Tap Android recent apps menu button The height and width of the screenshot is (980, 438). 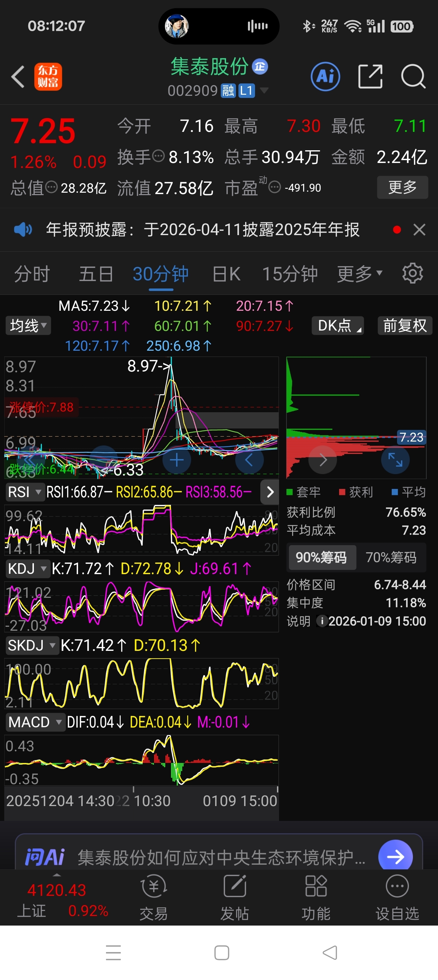(113, 953)
